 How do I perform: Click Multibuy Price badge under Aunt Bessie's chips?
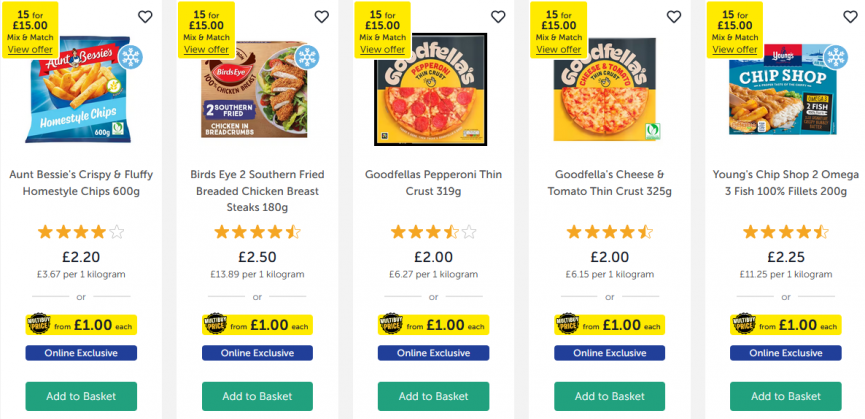pos(39,324)
